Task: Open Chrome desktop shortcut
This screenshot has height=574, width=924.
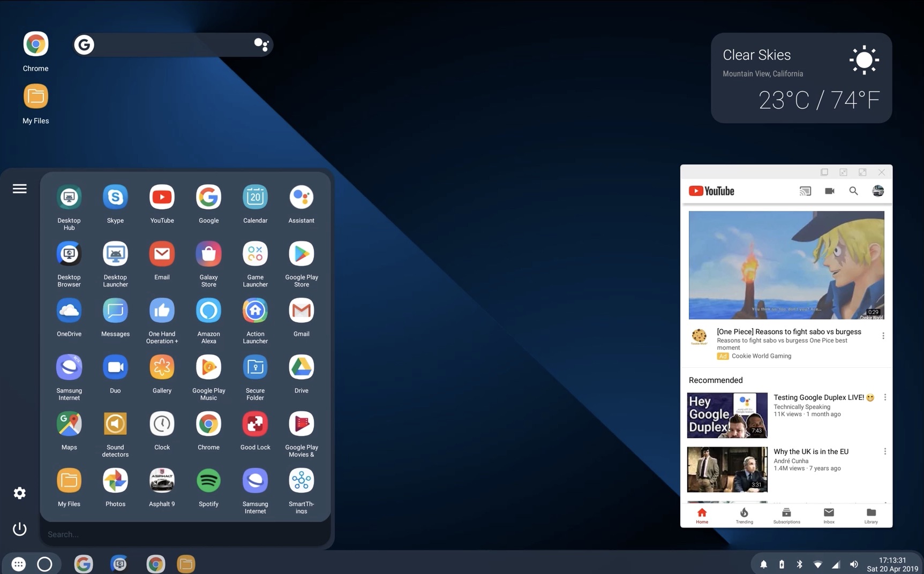Action: tap(35, 44)
